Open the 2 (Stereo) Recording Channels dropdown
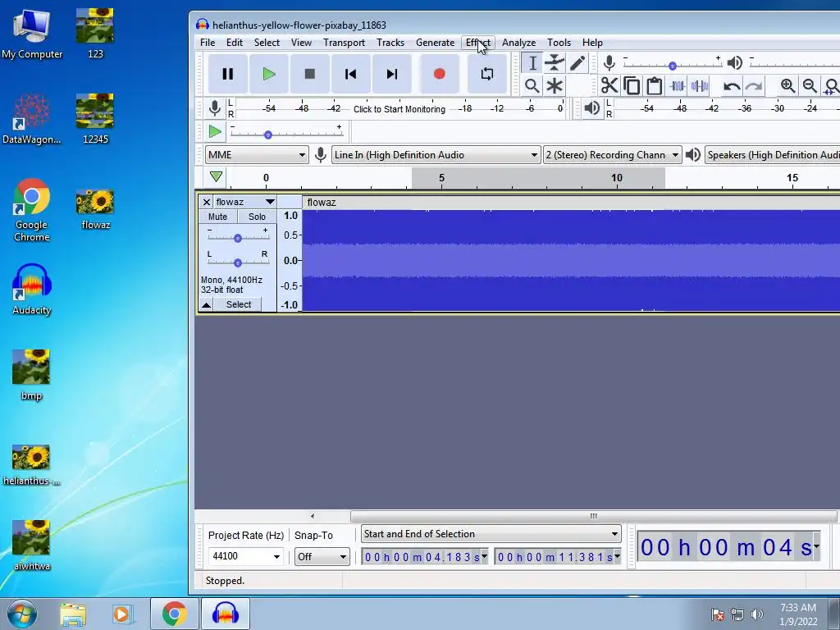 (612, 155)
